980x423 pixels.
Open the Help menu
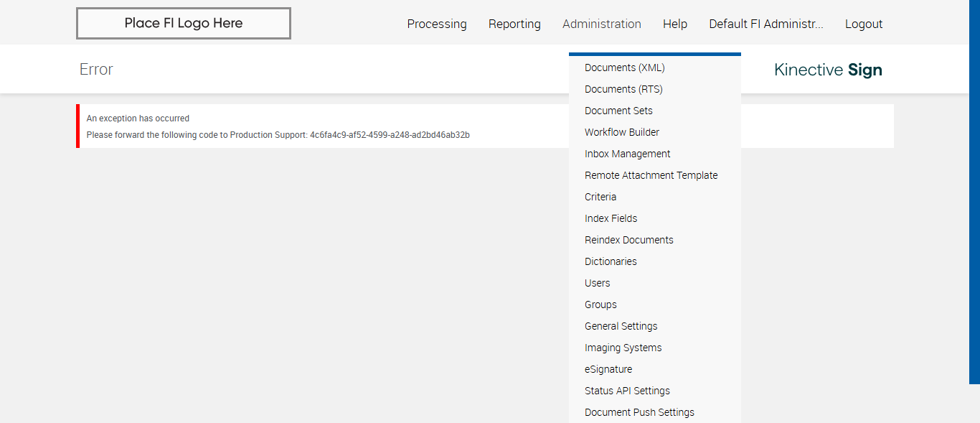(x=674, y=24)
